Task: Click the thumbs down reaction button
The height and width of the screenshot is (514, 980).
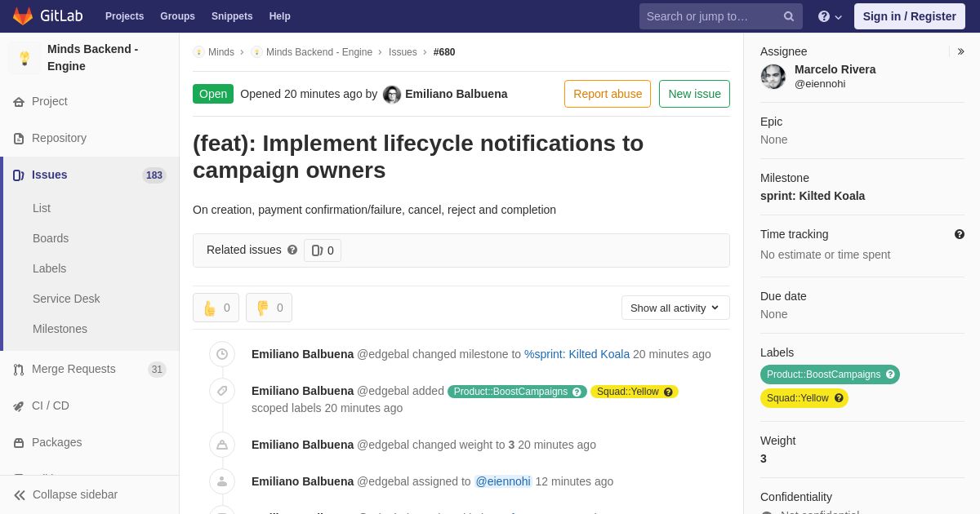Action: pos(269,308)
